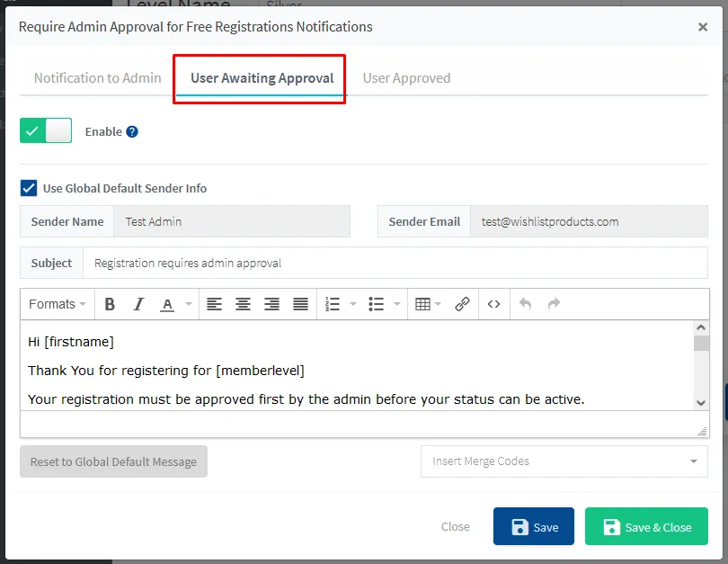
Task: Switch to the Notification to Admin tab
Action: click(x=97, y=77)
